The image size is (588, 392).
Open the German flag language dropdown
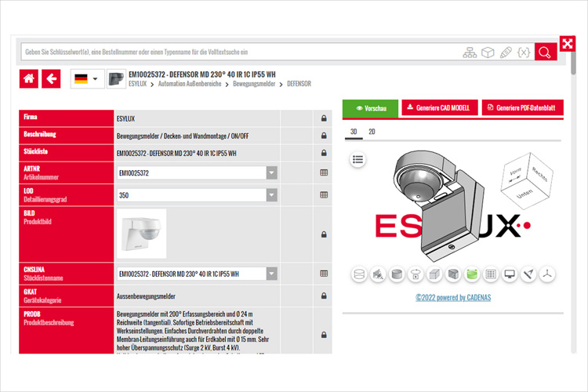[87, 78]
